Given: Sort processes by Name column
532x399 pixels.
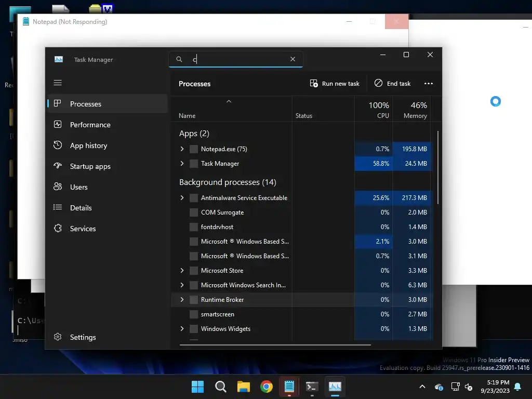Looking at the screenshot, I should pyautogui.click(x=231, y=109).
